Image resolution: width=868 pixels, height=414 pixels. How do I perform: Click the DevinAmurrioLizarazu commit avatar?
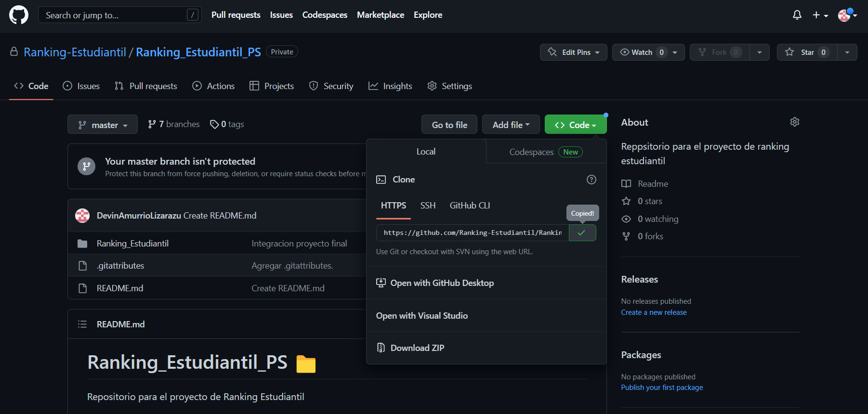pyautogui.click(x=82, y=216)
